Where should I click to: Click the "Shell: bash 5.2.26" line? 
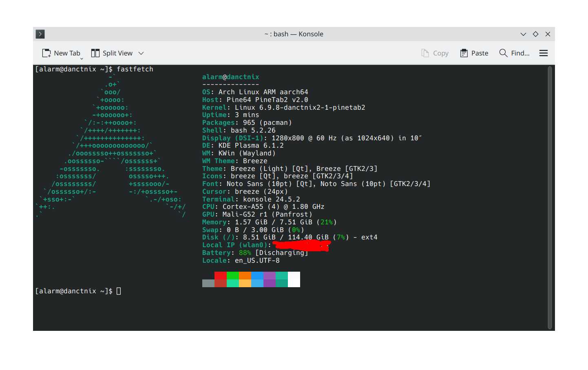(x=239, y=131)
